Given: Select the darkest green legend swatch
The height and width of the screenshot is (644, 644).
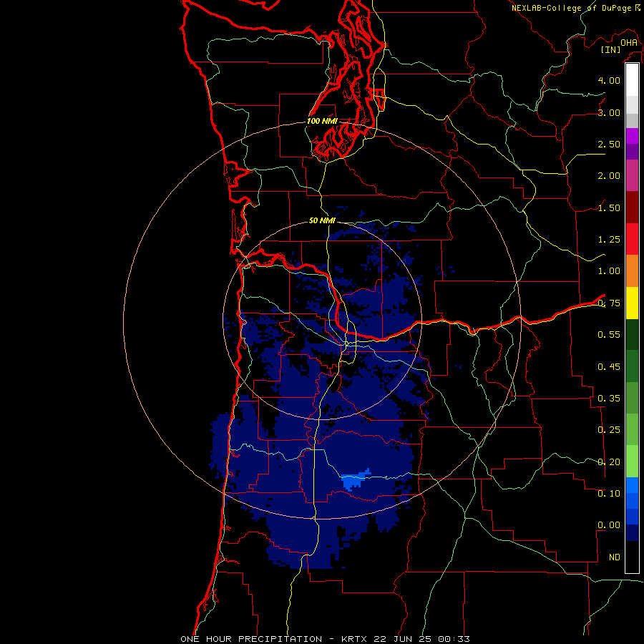Looking at the screenshot, I should 632,334.
